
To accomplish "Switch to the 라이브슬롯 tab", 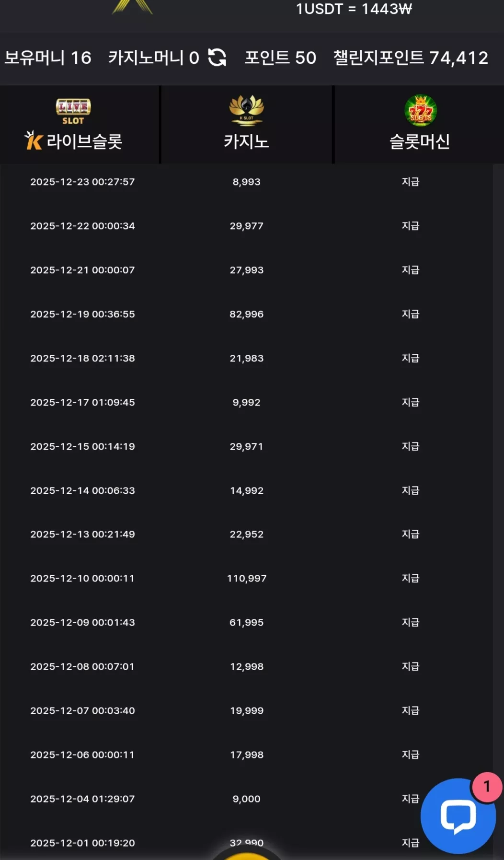I will coord(80,125).
